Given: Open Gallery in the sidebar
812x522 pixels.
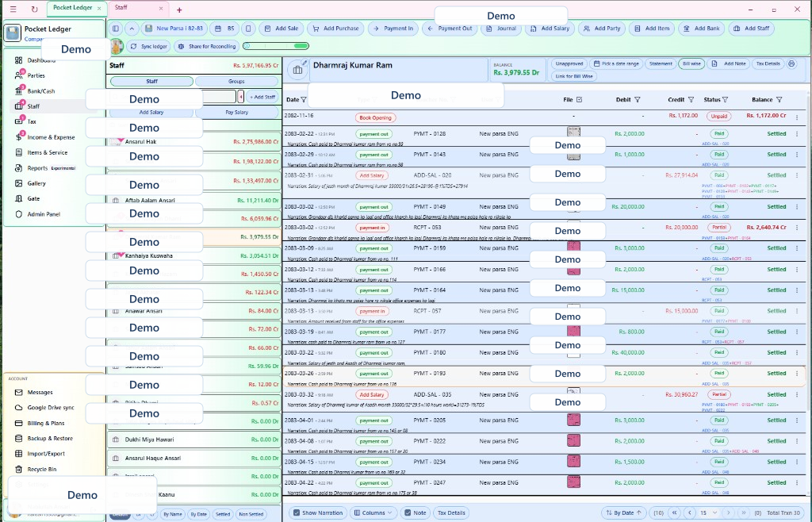Looking at the screenshot, I should [x=36, y=183].
